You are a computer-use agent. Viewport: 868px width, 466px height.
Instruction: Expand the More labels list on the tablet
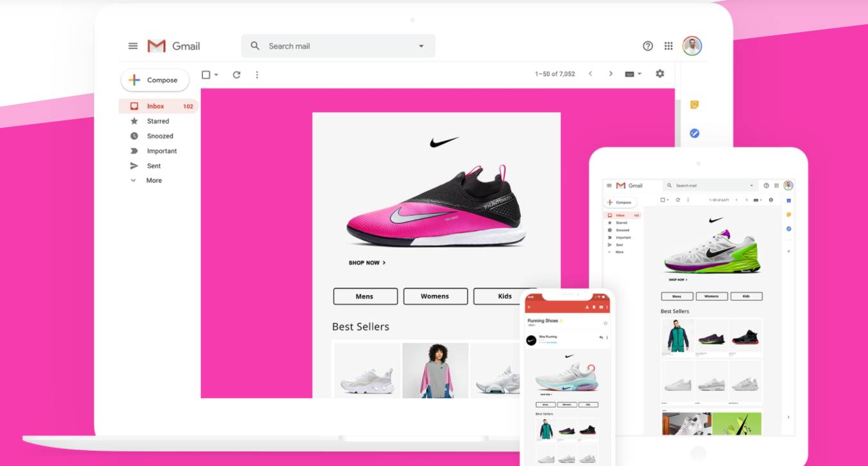(615, 252)
